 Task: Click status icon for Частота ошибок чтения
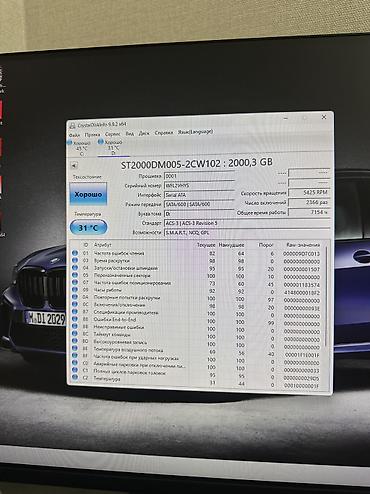click(x=75, y=253)
